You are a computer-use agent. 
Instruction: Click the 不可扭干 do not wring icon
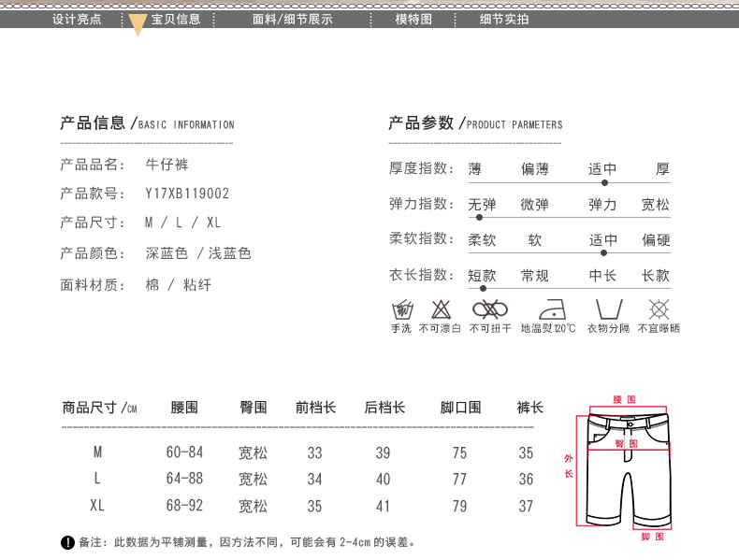tap(490, 309)
